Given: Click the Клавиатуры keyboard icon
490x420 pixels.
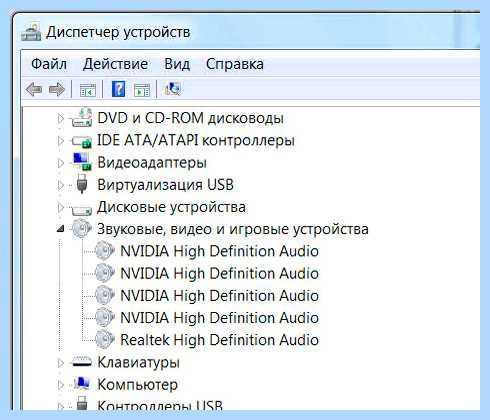Looking at the screenshot, I should [x=82, y=362].
